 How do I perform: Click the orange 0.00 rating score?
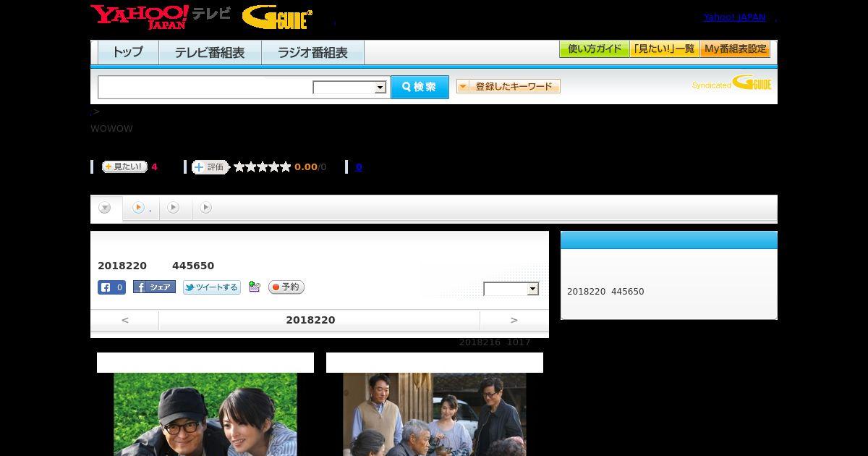[x=306, y=167]
